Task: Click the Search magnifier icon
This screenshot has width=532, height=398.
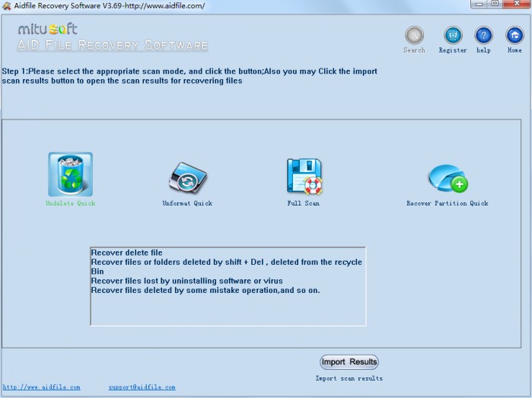Action: pos(414,35)
